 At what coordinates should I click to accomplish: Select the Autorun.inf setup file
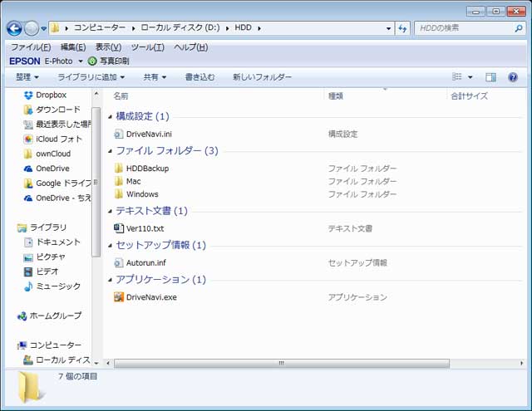click(x=145, y=263)
